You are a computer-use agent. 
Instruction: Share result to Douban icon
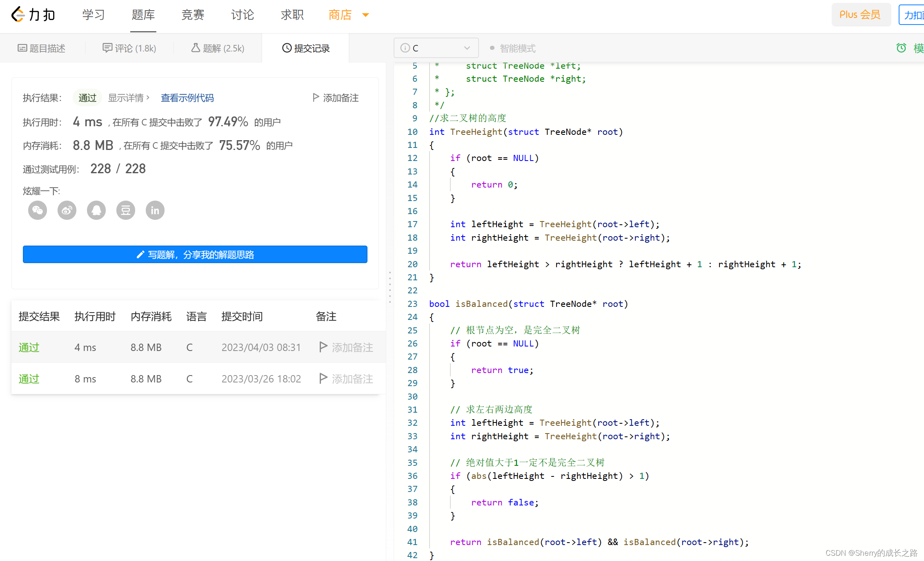(x=126, y=210)
